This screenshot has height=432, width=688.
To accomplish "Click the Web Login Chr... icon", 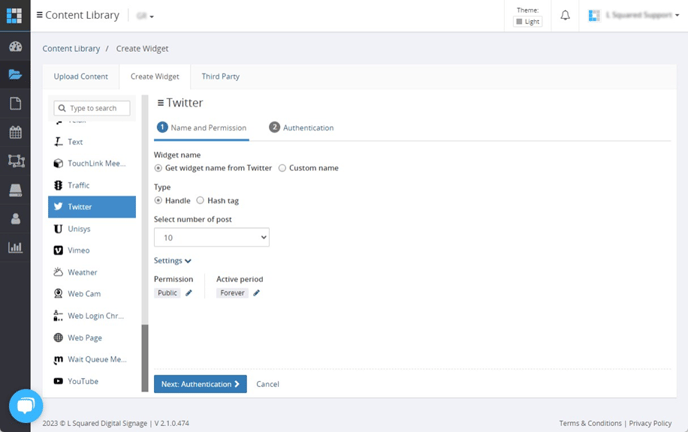I will click(58, 316).
